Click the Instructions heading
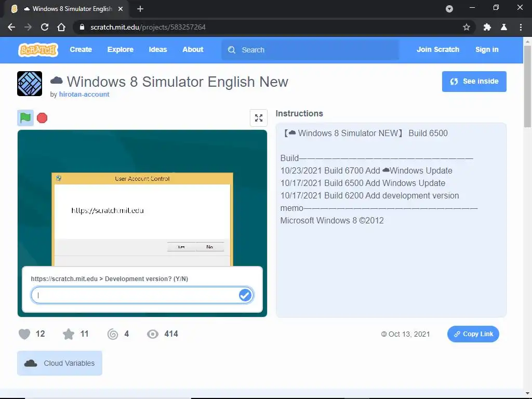 [x=299, y=113]
